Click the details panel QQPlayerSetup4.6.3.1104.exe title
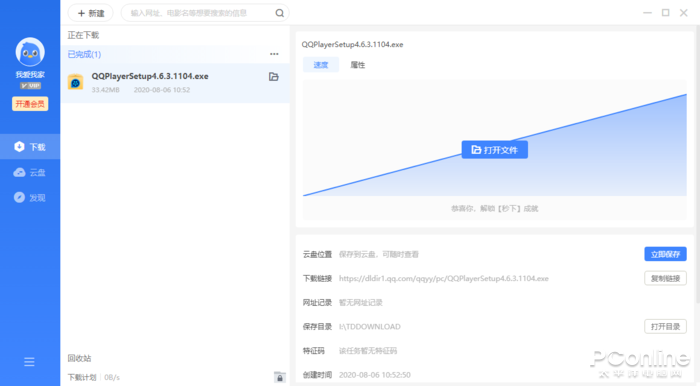The image size is (700, 386). [352, 44]
